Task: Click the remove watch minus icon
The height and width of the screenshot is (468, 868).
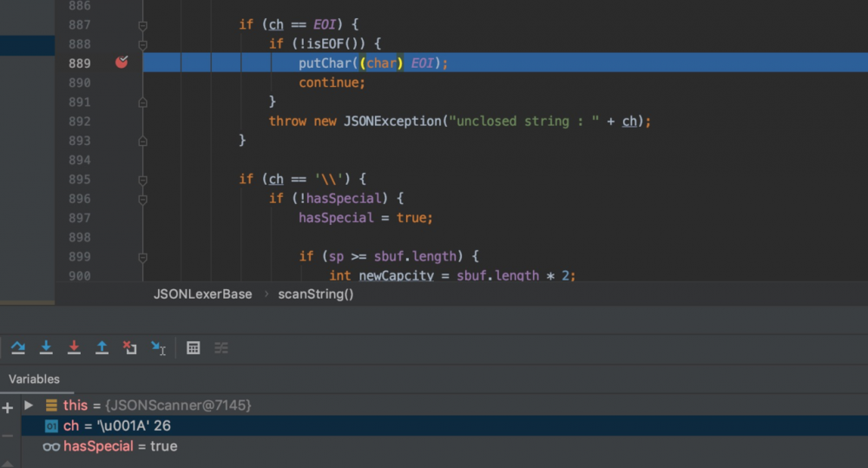Action: [x=7, y=436]
